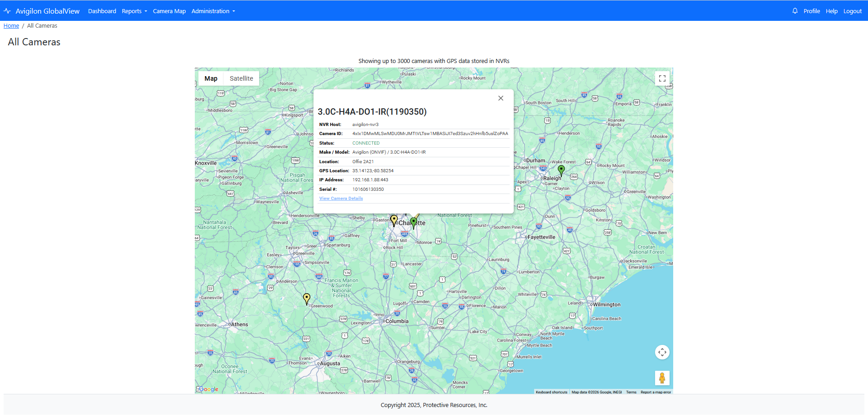Viewport: 868px width, 417px height.
Task: Click the serial number 101606130350
Action: click(368, 189)
